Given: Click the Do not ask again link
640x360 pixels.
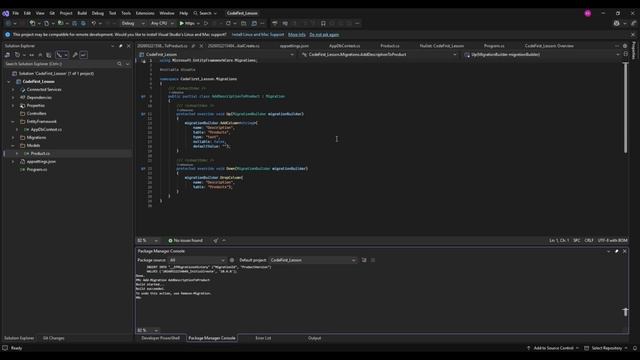Looking at the screenshot, I should coord(324,35).
